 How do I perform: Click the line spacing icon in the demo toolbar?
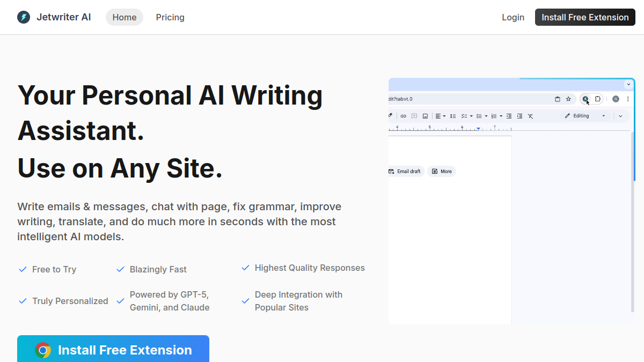(x=453, y=116)
